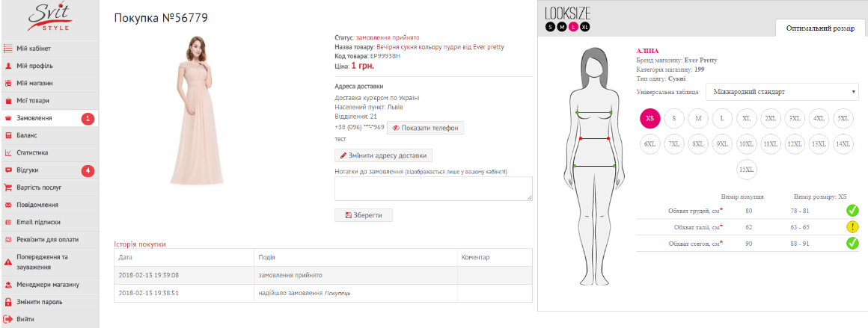Open the Вартість послуг cart icon

[8, 187]
